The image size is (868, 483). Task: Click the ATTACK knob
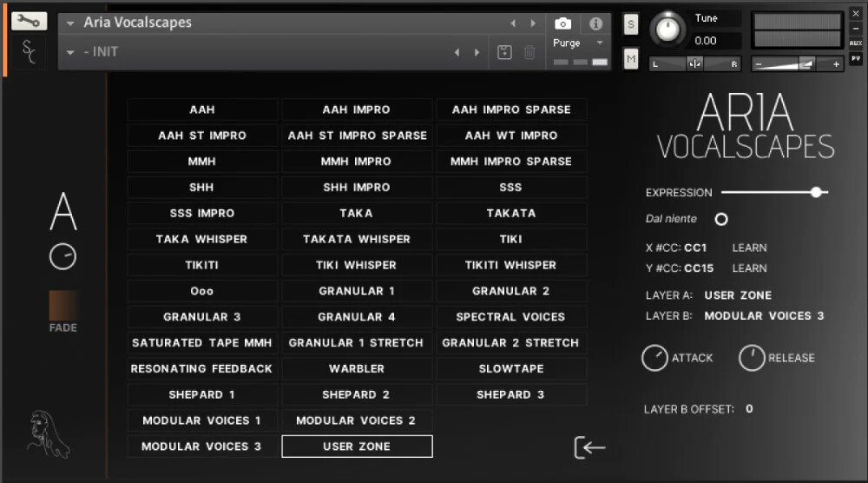(654, 358)
